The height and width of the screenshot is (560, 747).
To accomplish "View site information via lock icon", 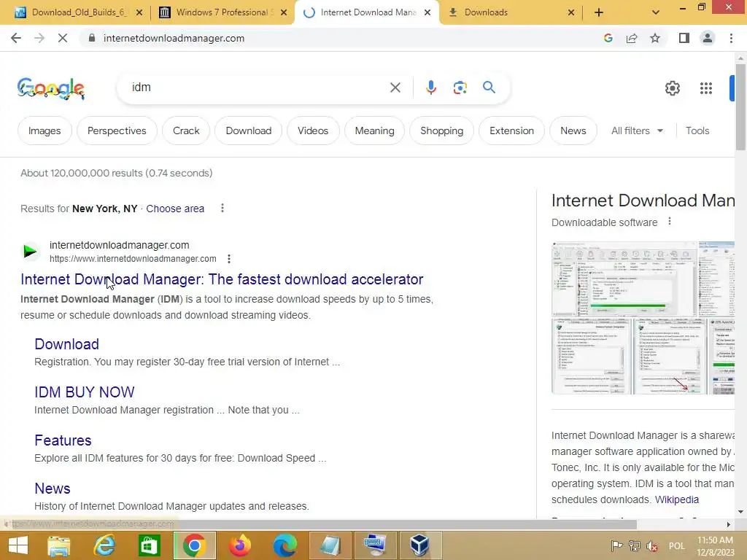I will [91, 38].
